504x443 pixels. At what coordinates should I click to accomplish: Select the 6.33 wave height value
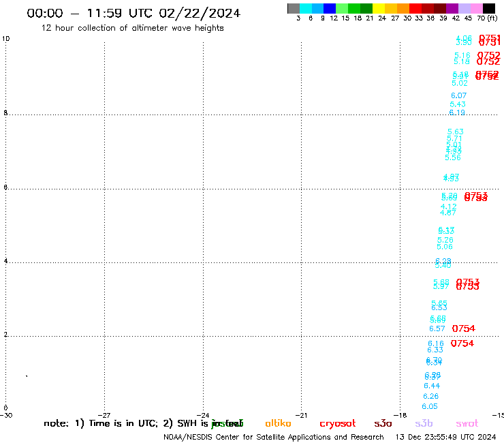(435, 350)
